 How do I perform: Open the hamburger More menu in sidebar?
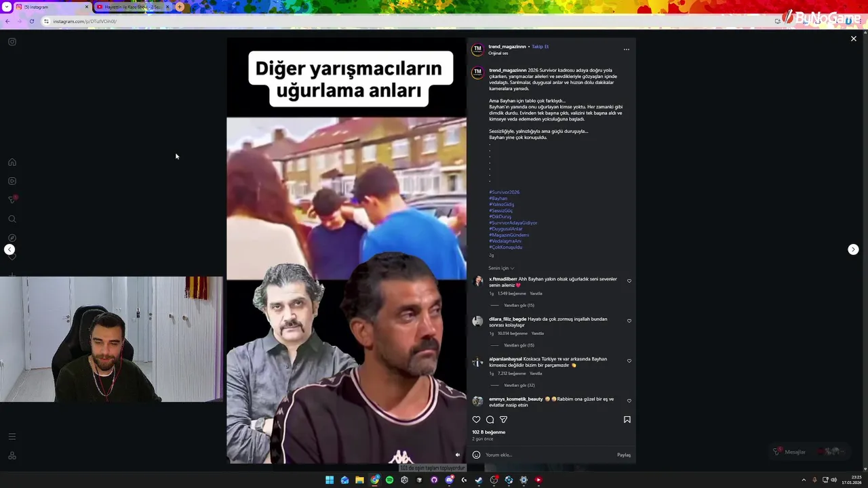pyautogui.click(x=12, y=436)
